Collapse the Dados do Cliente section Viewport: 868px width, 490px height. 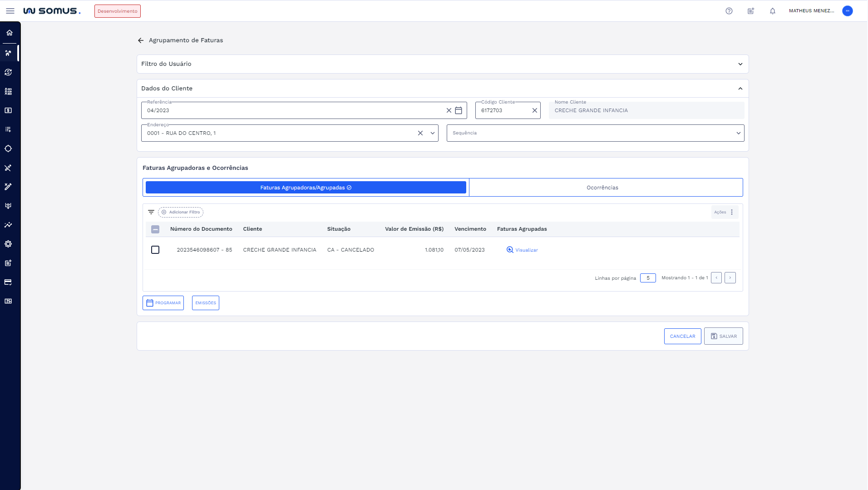740,89
